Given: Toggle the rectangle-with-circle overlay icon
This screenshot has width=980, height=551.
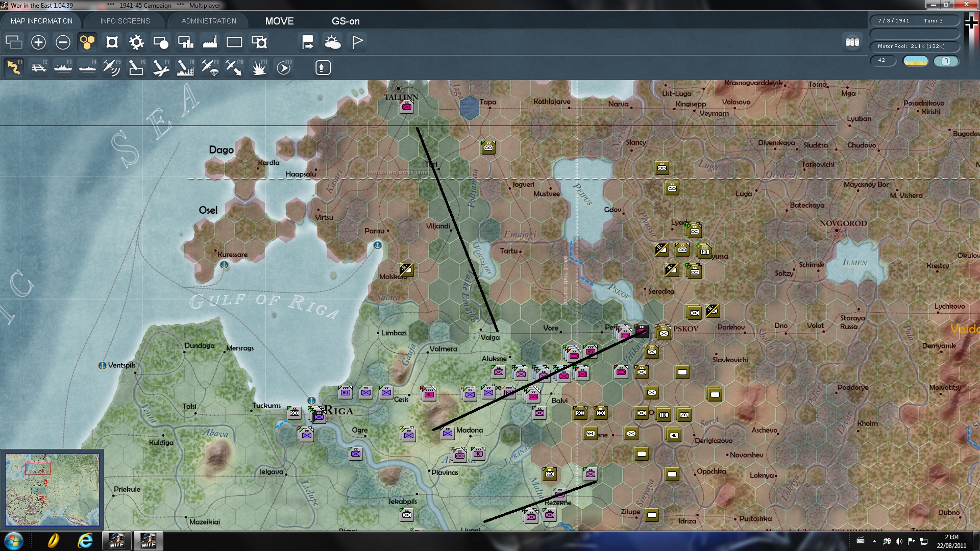Looking at the screenshot, I should click(x=161, y=42).
